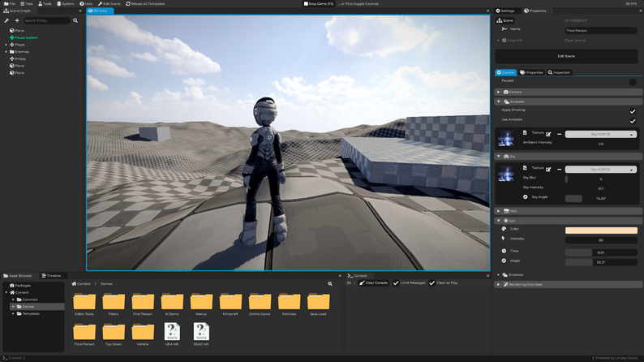This screenshot has height=362, width=644.
Task: Add a new entity with plus icon
Action: point(16,20)
